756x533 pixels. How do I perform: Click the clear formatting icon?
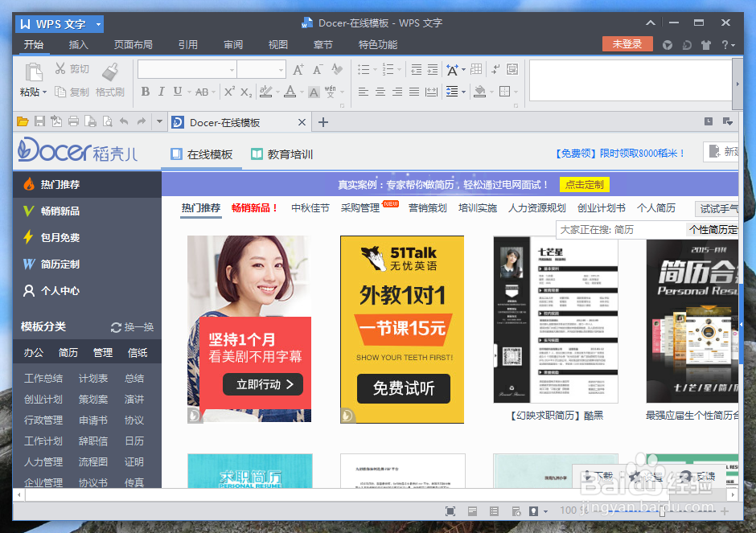click(337, 70)
